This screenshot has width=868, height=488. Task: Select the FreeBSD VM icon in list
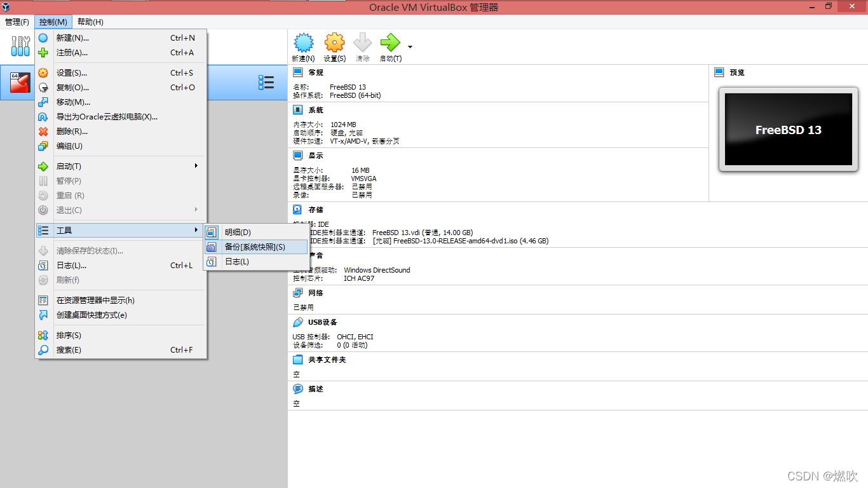20,83
